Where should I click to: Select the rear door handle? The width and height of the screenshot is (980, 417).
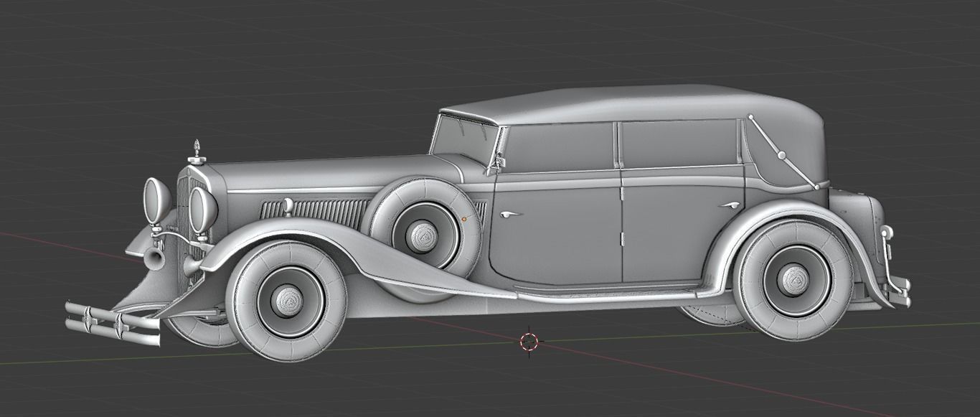pos(728,207)
